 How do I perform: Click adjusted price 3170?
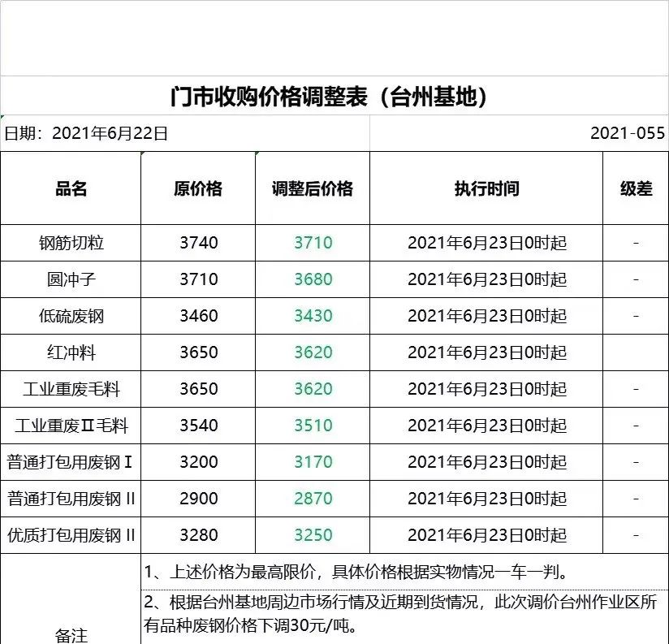point(313,461)
